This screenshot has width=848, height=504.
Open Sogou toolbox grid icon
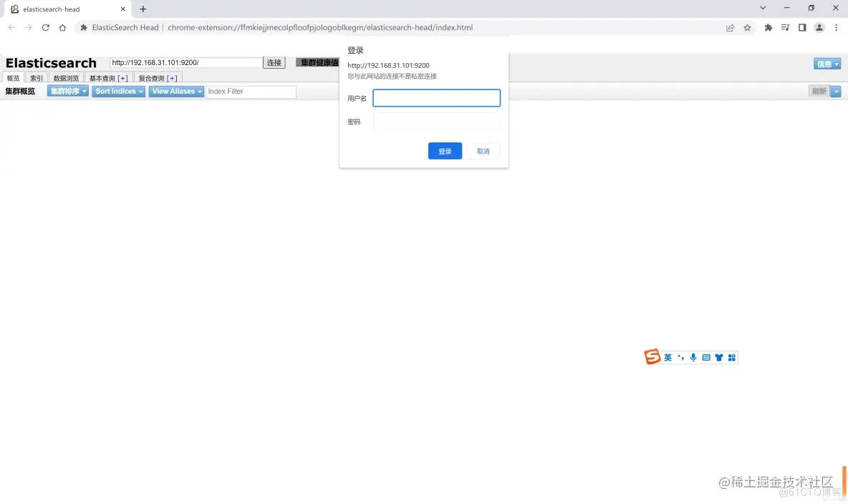pos(732,357)
